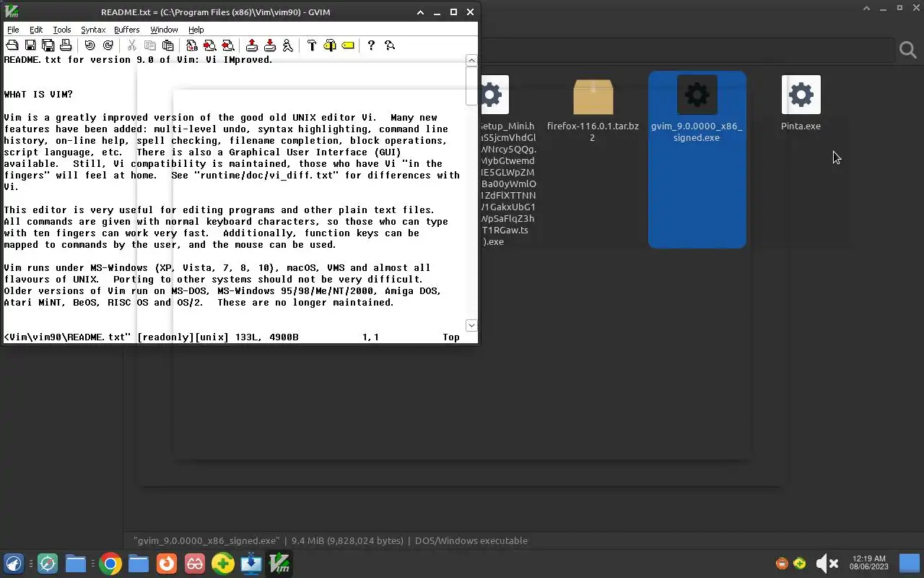Jump to tag using the yellow tag icon
The height and width of the screenshot is (578, 924).
coord(348,46)
